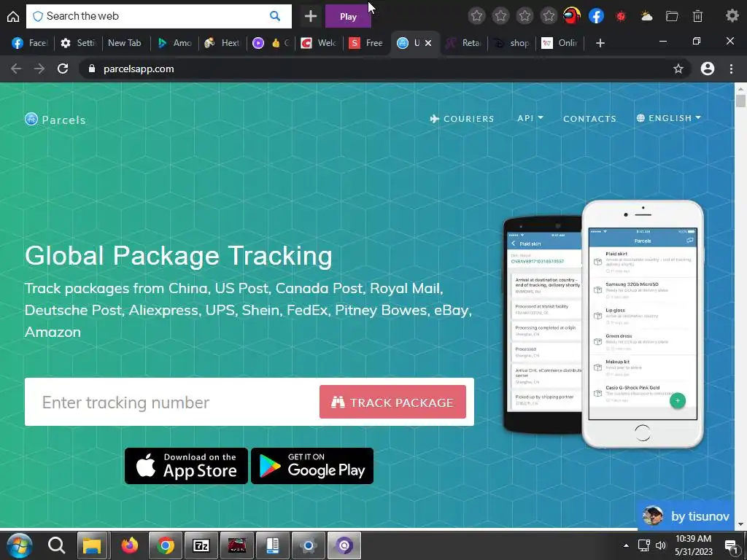Image resolution: width=747 pixels, height=560 pixels.
Task: Open the weather icon in the toolbar
Action: (x=646, y=16)
